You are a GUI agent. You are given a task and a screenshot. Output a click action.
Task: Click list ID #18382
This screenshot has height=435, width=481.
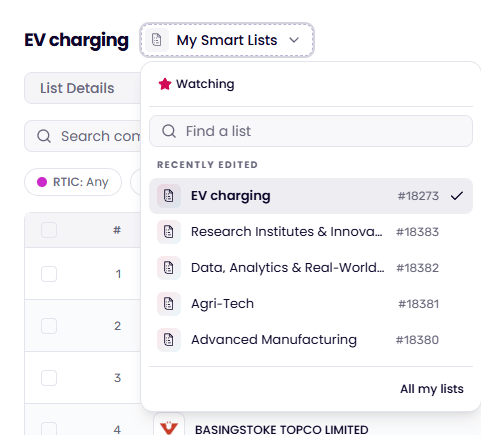pyautogui.click(x=417, y=268)
